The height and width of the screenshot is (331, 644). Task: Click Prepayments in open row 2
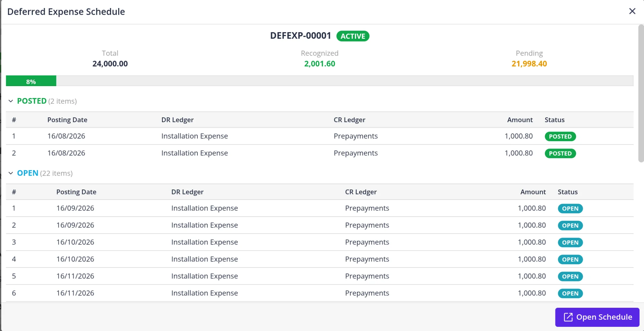367,225
